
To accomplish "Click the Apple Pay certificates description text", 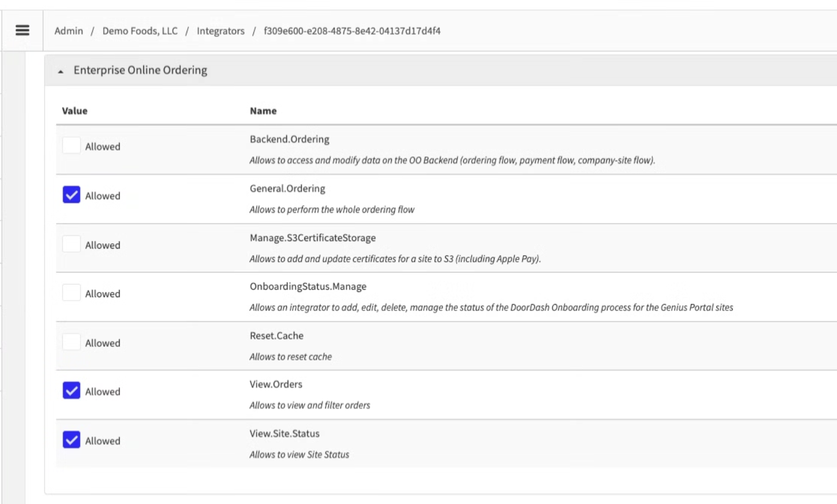I will pyautogui.click(x=395, y=259).
